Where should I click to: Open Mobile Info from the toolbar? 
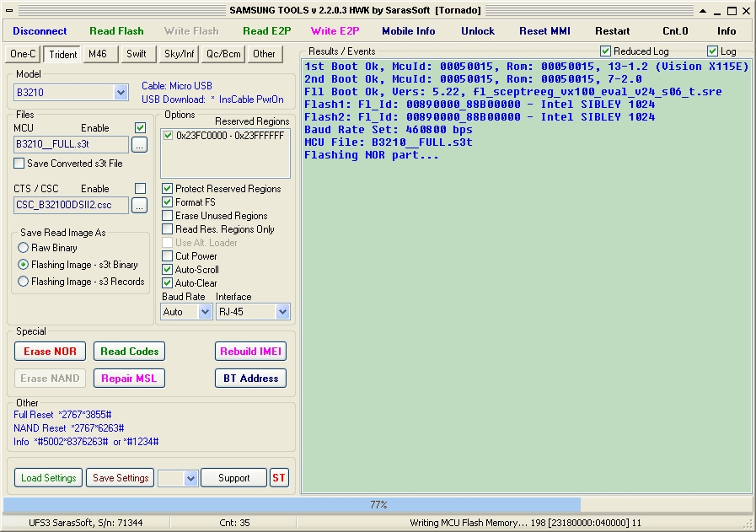click(409, 31)
